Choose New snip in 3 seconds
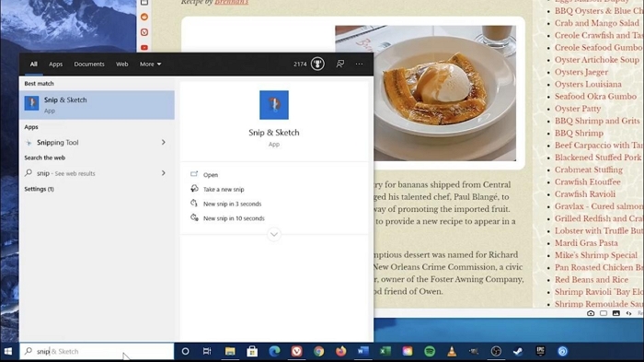The height and width of the screenshot is (362, 644). [x=232, y=204]
